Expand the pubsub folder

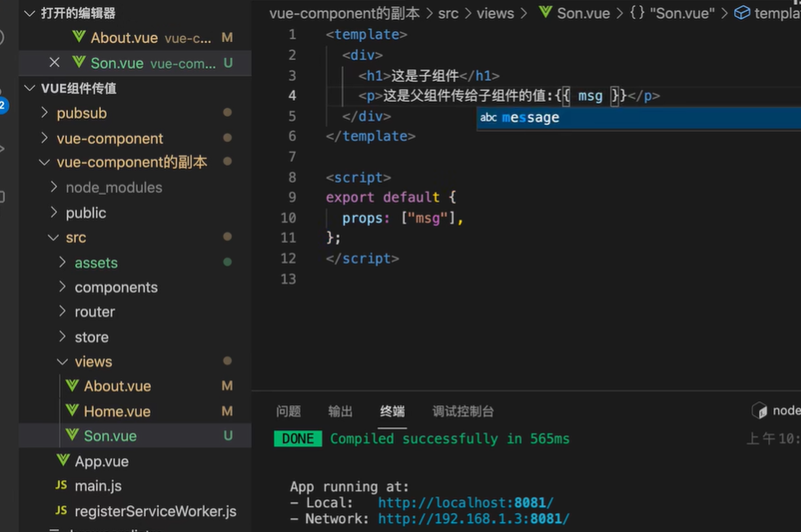click(45, 112)
